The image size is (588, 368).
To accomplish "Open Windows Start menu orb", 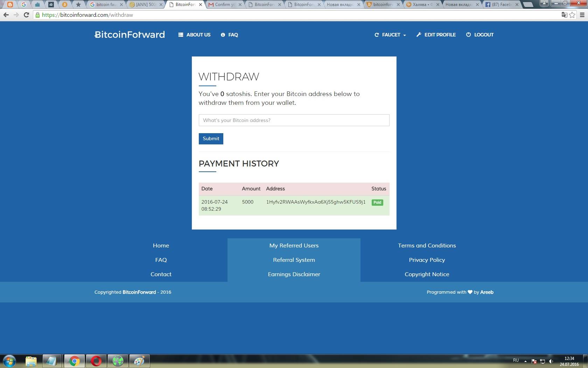I will click(x=9, y=361).
